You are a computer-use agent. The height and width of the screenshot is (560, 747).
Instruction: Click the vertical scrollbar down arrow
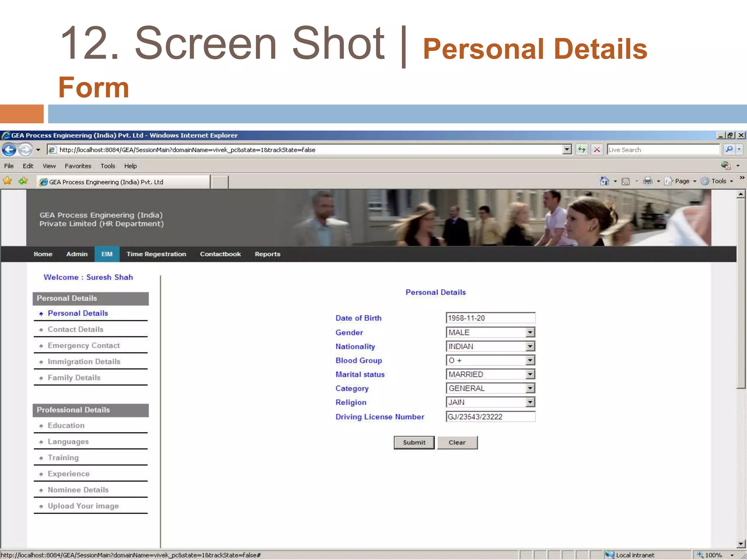[740, 544]
